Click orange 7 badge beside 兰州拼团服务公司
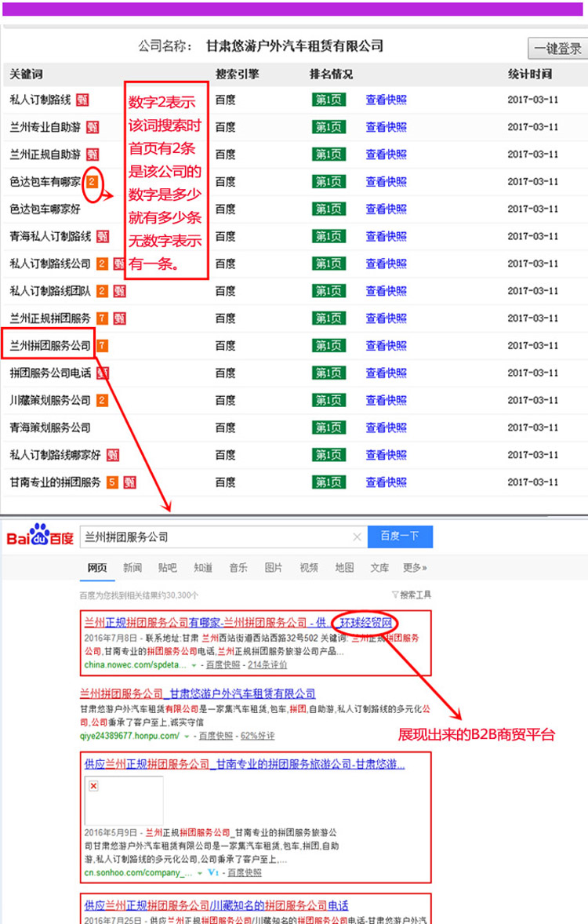588x924 pixels. [102, 345]
